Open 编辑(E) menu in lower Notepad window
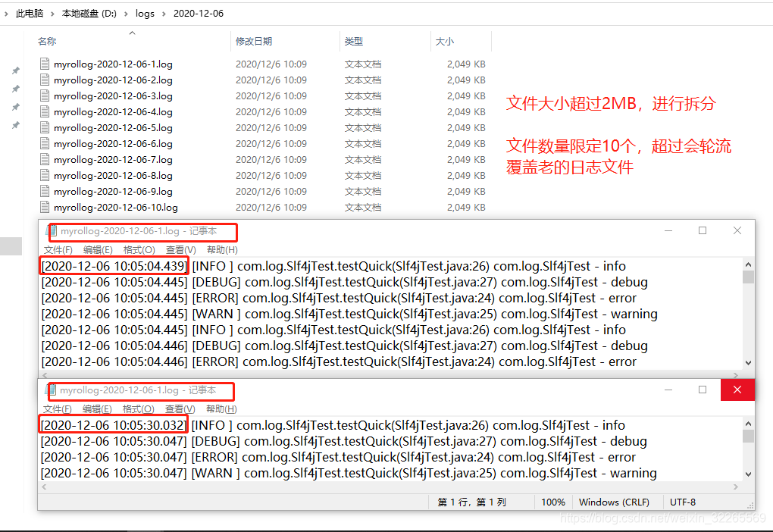Viewport: 773px width, 532px height. [97, 409]
